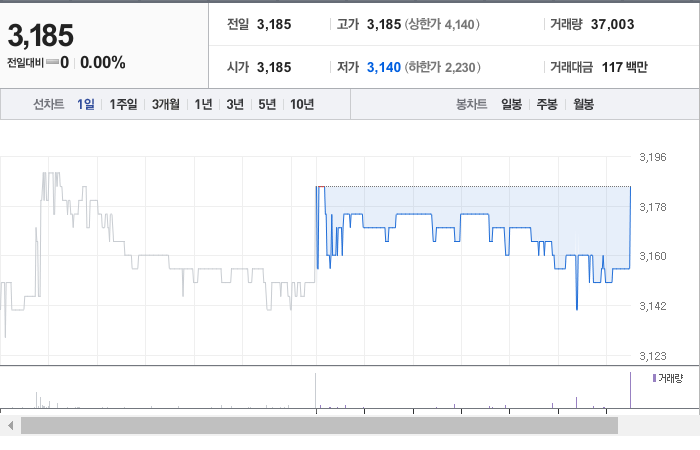Click the current price 3,185 headline
This screenshot has width=700, height=450.
click(x=41, y=35)
